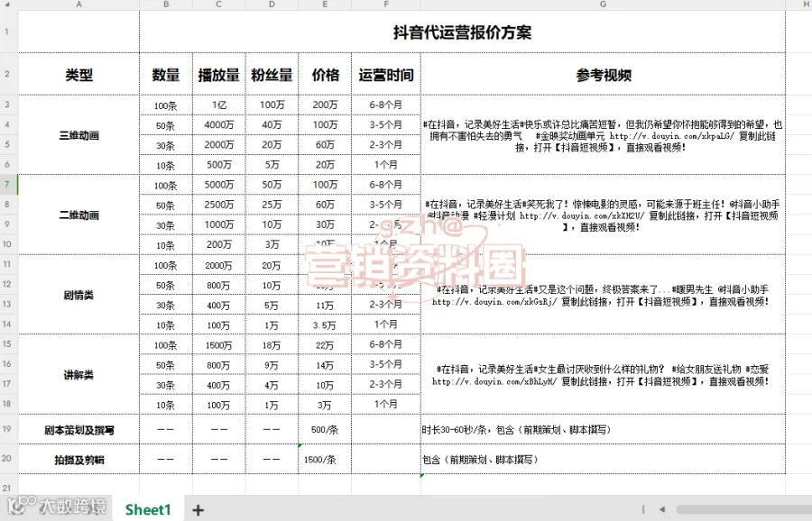Select the title cell 抖音代运营报价方案

462,32
